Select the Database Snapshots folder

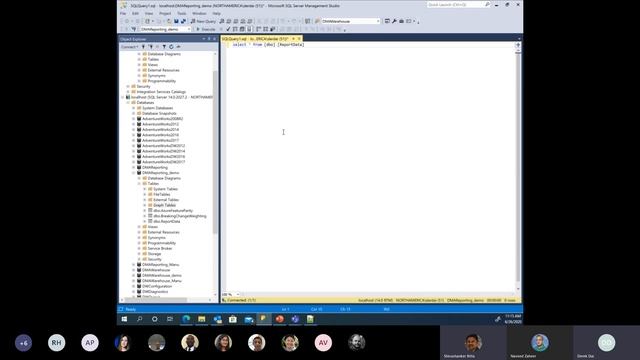pos(159,113)
